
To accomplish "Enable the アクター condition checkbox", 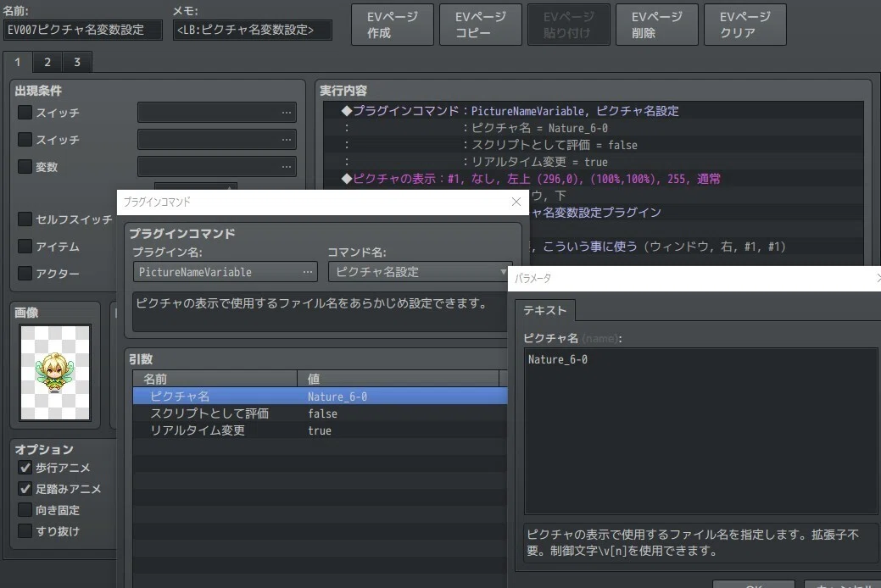I will tap(25, 274).
